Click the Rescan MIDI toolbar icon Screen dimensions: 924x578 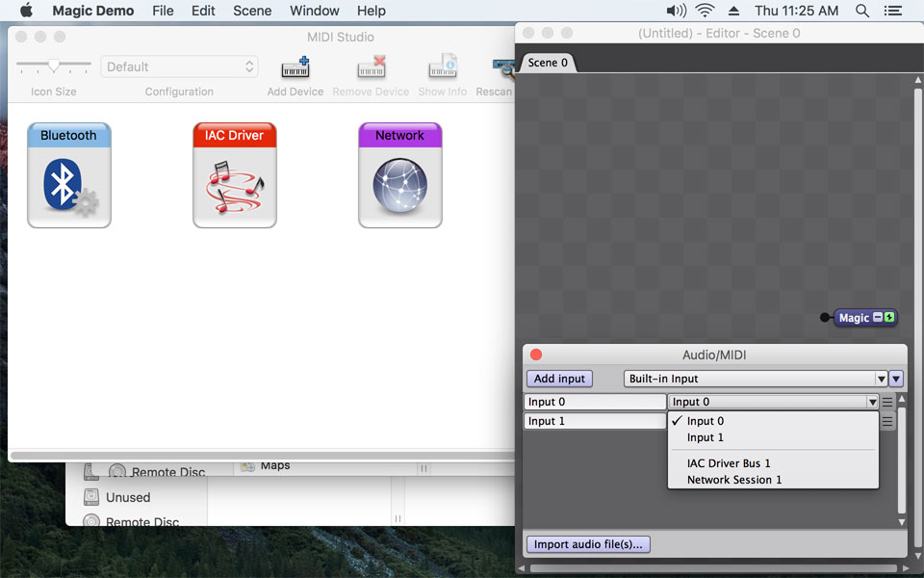click(503, 68)
